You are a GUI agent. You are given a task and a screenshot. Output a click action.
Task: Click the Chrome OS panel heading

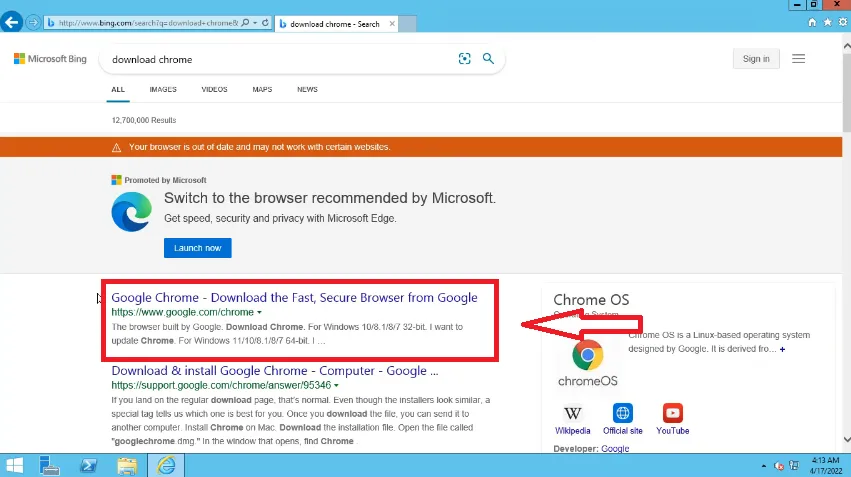click(x=591, y=300)
